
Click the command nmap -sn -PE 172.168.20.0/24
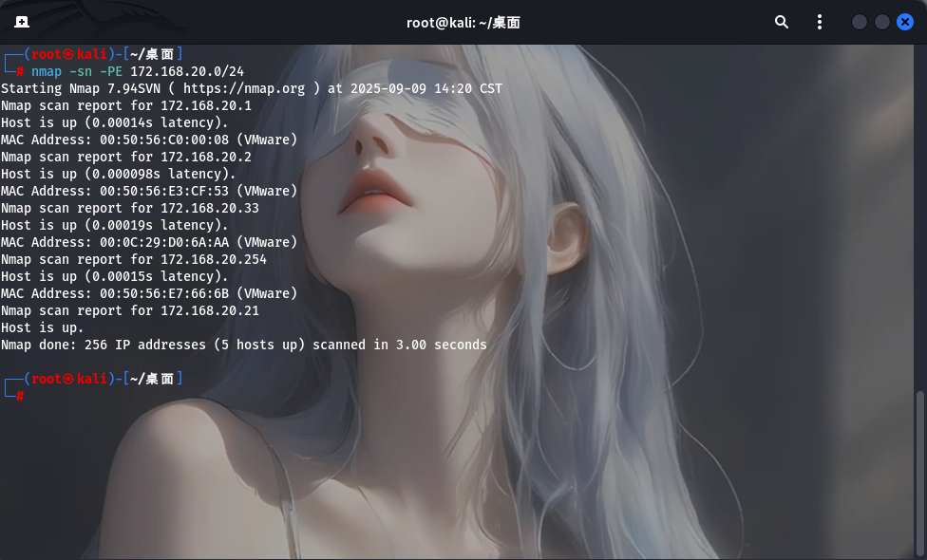click(137, 71)
